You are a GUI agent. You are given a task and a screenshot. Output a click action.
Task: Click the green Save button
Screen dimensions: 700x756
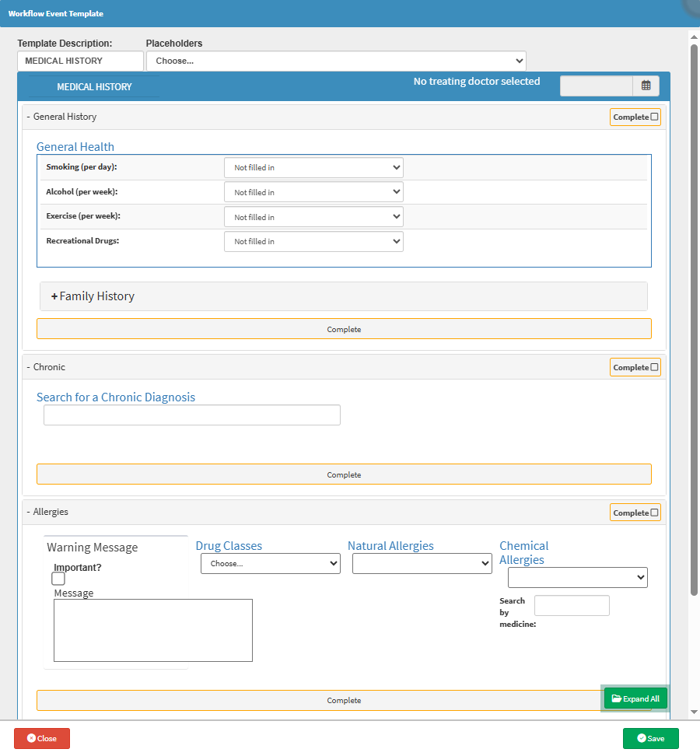click(x=650, y=738)
